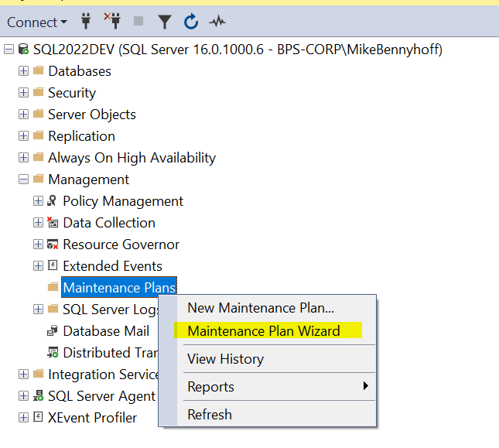
Task: Click the SQL Server Agent icon
Action: (38, 395)
